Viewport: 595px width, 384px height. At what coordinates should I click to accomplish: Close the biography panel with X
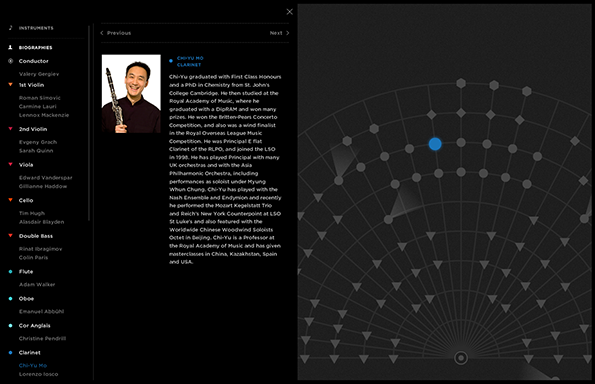pyautogui.click(x=290, y=12)
